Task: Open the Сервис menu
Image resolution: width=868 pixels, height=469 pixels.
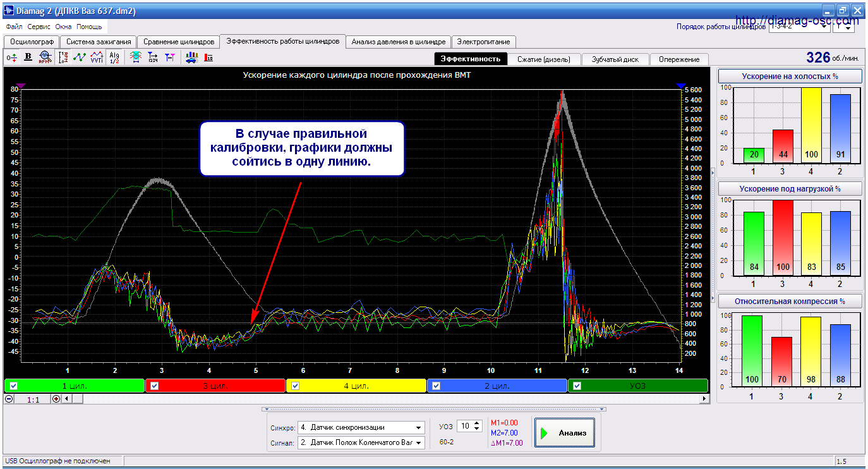Action: tap(39, 27)
